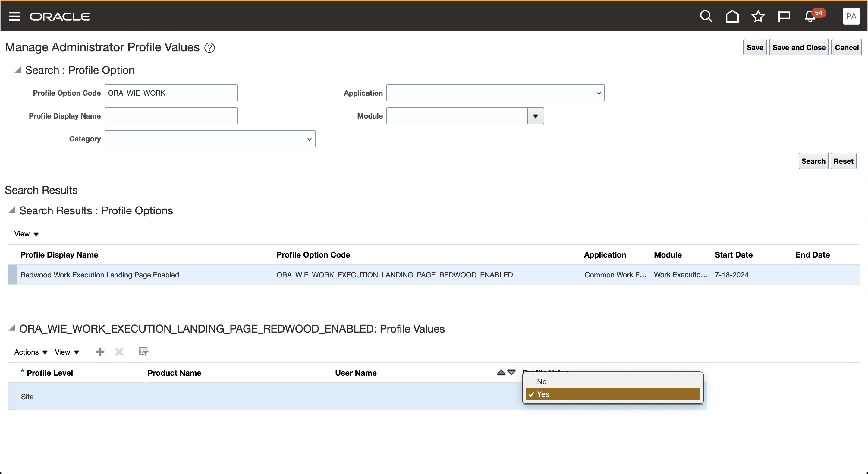Click the Oracle logo
This screenshot has width=868, height=474.
(x=60, y=17)
